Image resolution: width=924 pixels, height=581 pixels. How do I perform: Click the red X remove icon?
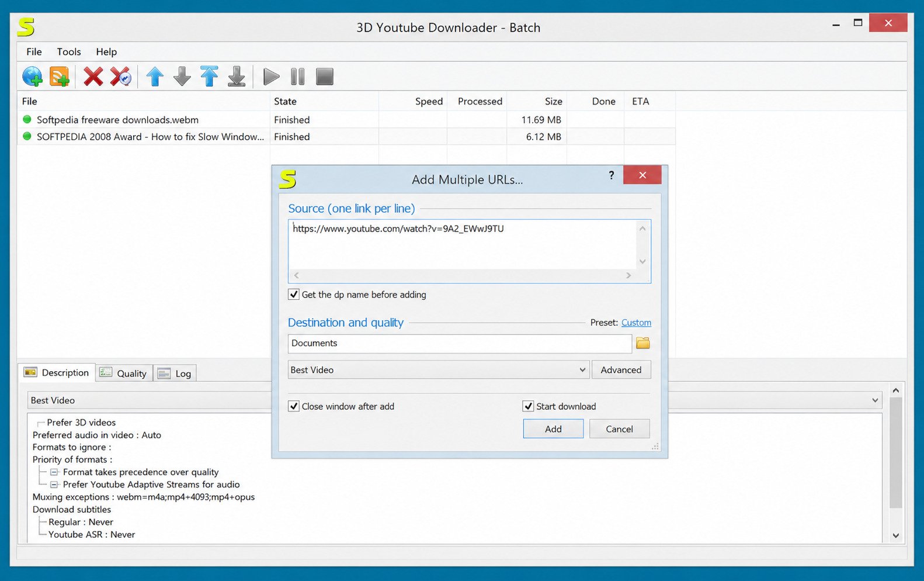pos(93,77)
